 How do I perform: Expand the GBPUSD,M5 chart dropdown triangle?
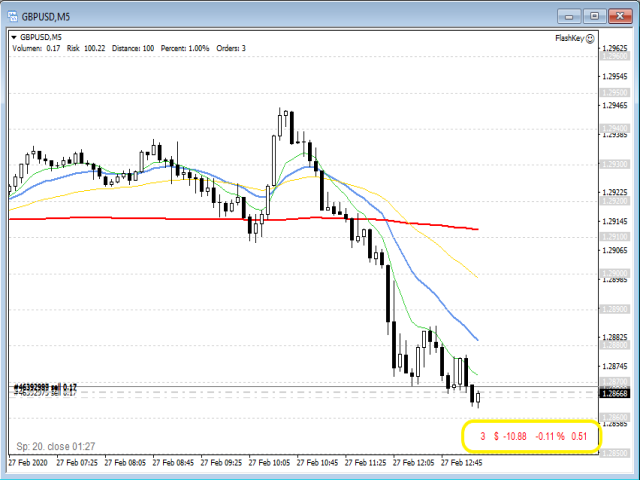coord(14,38)
